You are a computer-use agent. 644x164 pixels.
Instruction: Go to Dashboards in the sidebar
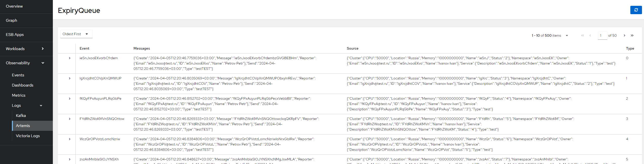click(23, 85)
